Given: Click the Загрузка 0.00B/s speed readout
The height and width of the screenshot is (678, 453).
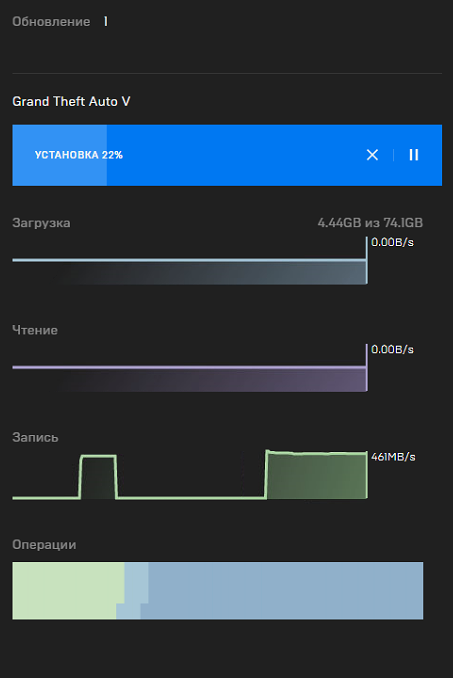Looking at the screenshot, I should pos(392,242).
